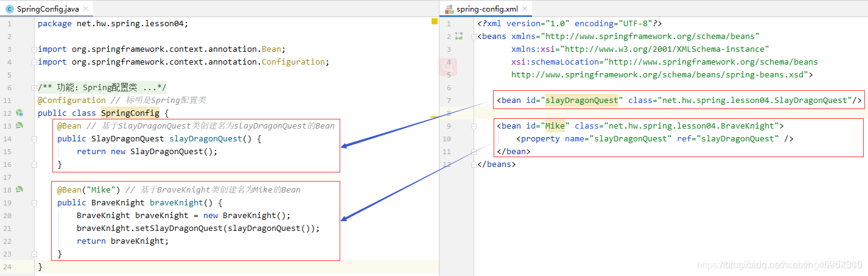868x276 pixels.
Task: Click Spring configuration gutter icon on line 12
Action: 19,113
